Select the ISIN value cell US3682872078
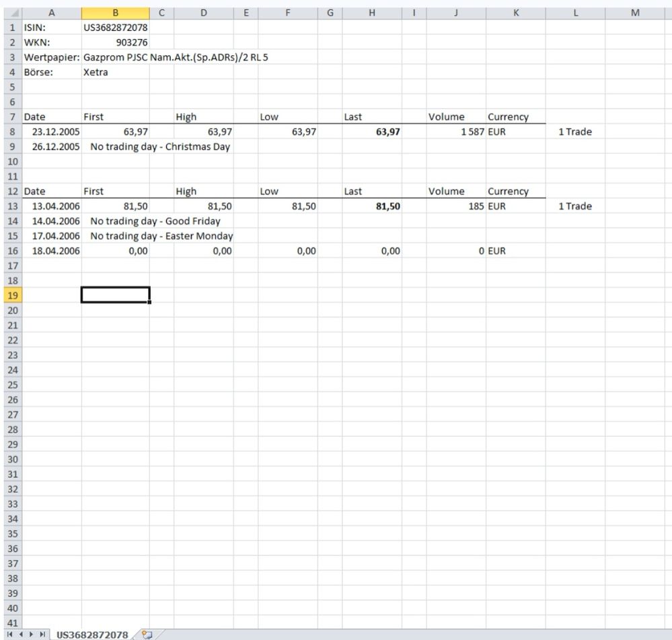The height and width of the screenshot is (640, 672). (x=115, y=28)
